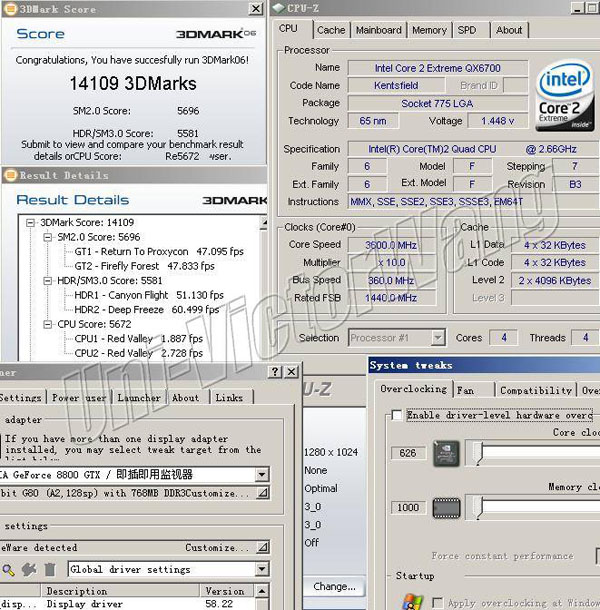The width and height of the screenshot is (600, 610).
Task: Click Result Details scrollbar up arrow
Action: tap(263, 223)
